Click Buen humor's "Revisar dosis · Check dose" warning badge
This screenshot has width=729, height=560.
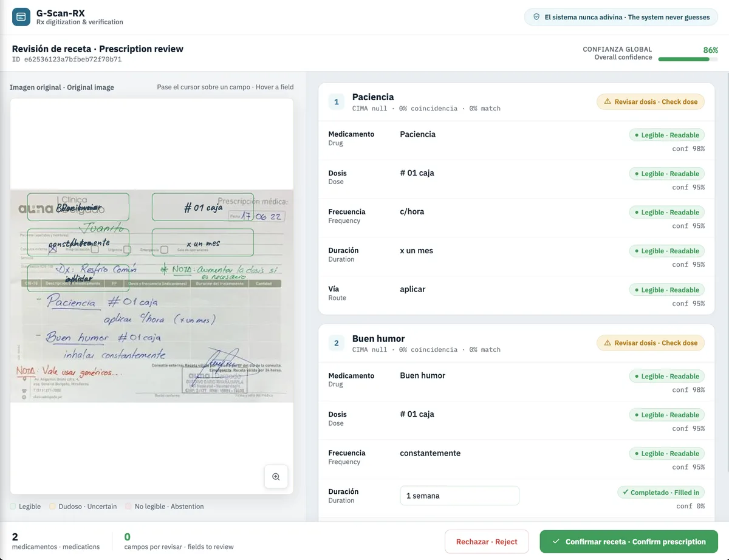(651, 343)
